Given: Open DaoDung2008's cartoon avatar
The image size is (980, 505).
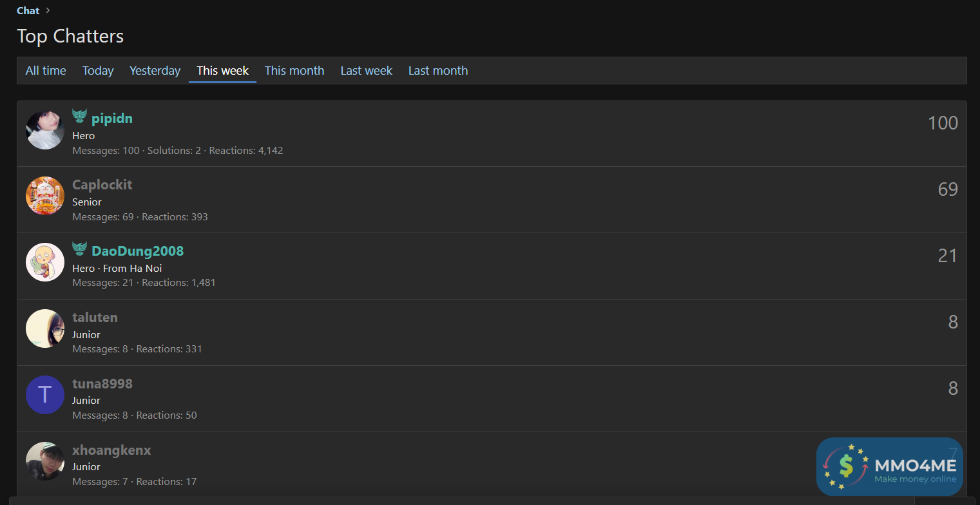Looking at the screenshot, I should [x=45, y=262].
